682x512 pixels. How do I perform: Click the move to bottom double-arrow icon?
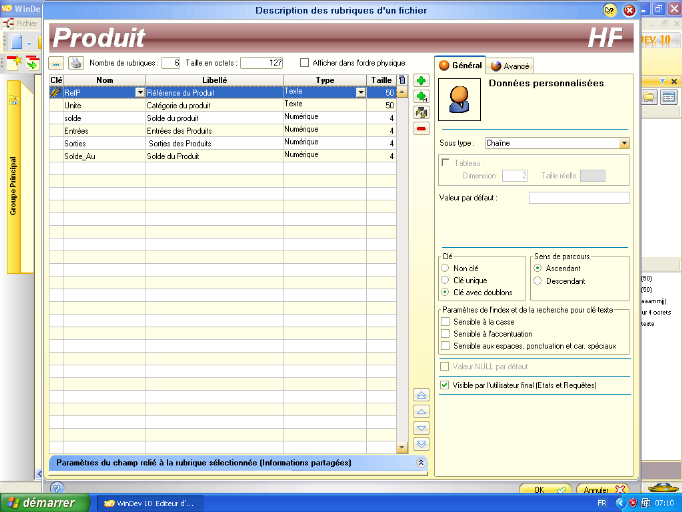421,443
